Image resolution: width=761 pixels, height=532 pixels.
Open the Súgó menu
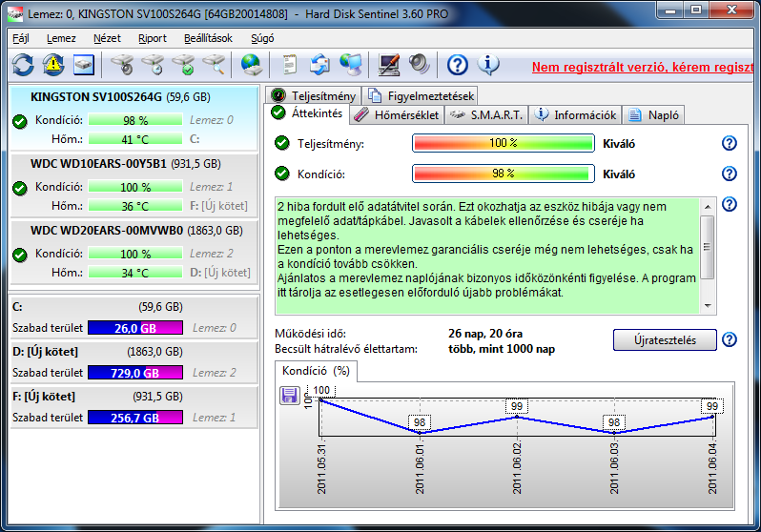point(262,38)
